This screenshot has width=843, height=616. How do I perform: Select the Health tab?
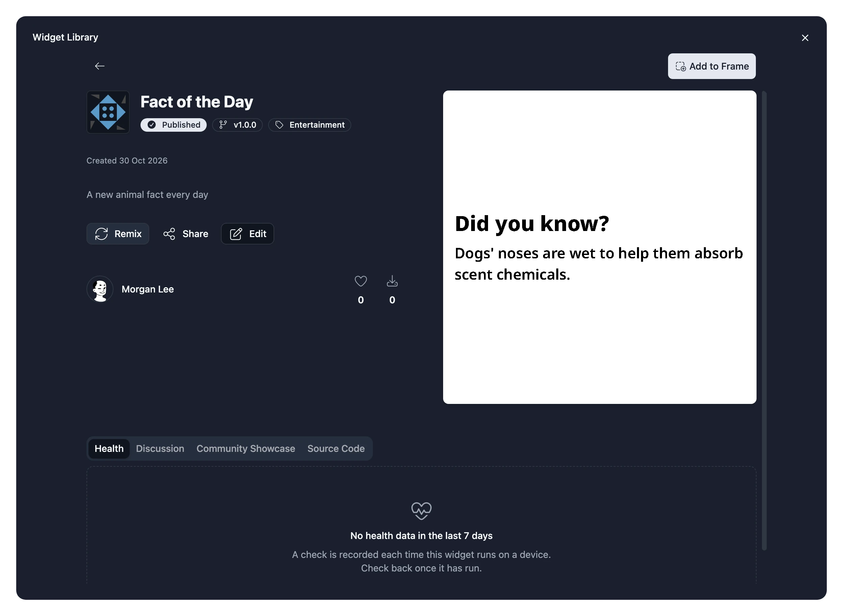(x=109, y=448)
